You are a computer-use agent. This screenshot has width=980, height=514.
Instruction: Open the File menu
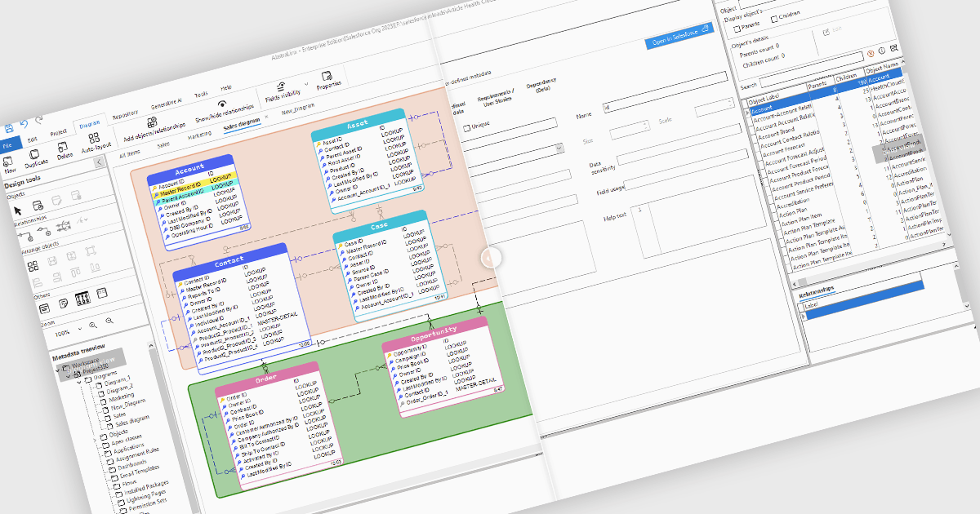pyautogui.click(x=7, y=144)
